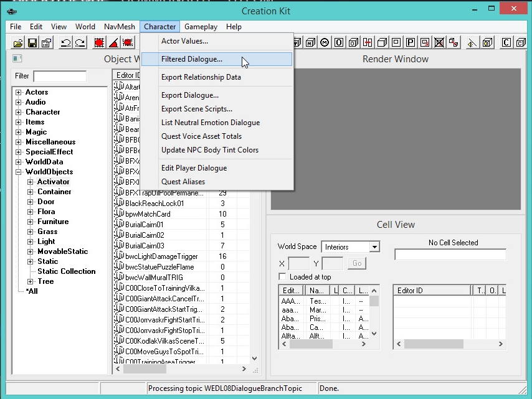Viewport: 532px width, 399px height.
Task: Click the Object Window corner icon
Action: 17,59
